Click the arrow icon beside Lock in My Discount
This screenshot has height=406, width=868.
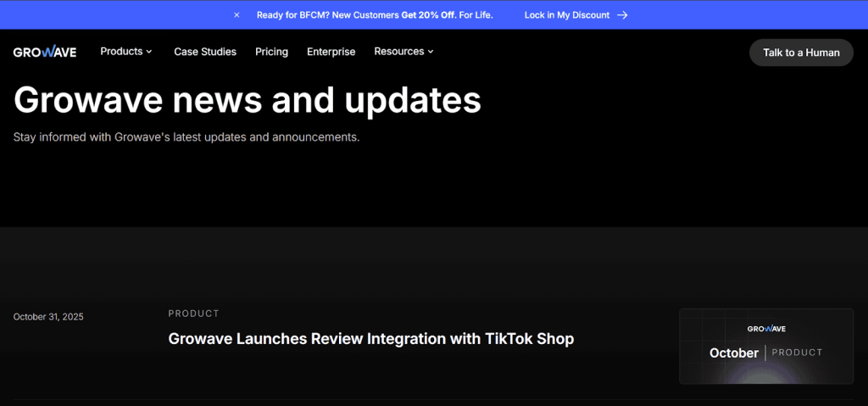pos(622,15)
